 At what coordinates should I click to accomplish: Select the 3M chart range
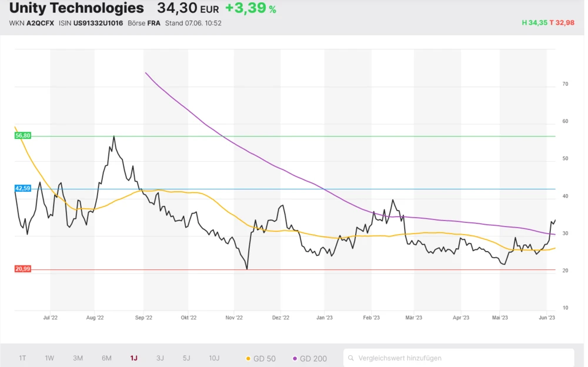(x=78, y=358)
